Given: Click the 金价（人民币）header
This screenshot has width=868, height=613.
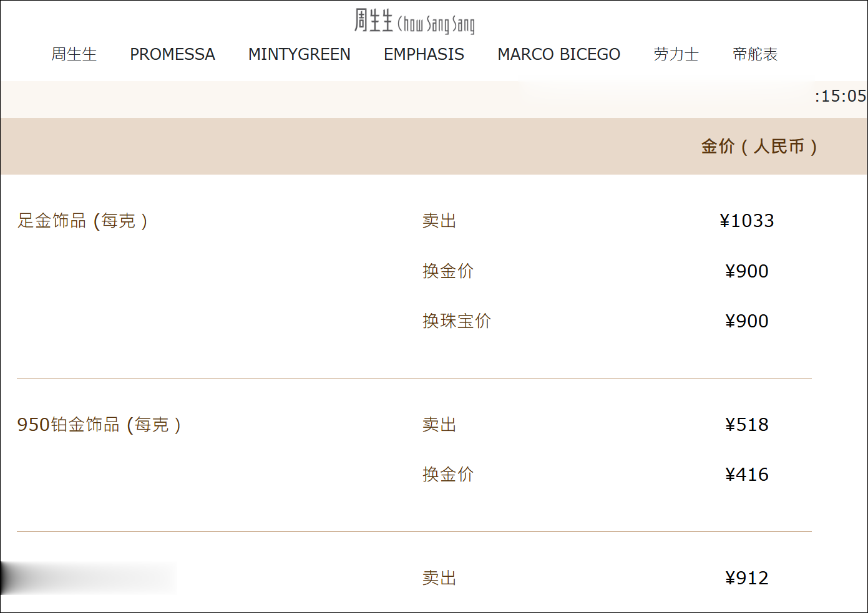Looking at the screenshot, I should pos(759,147).
